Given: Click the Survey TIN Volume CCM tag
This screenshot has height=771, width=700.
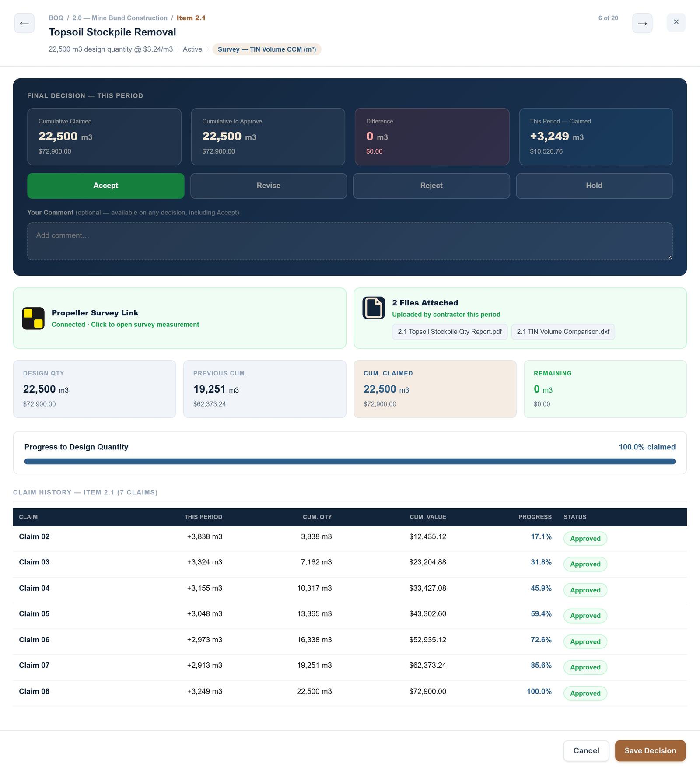Looking at the screenshot, I should [x=267, y=49].
